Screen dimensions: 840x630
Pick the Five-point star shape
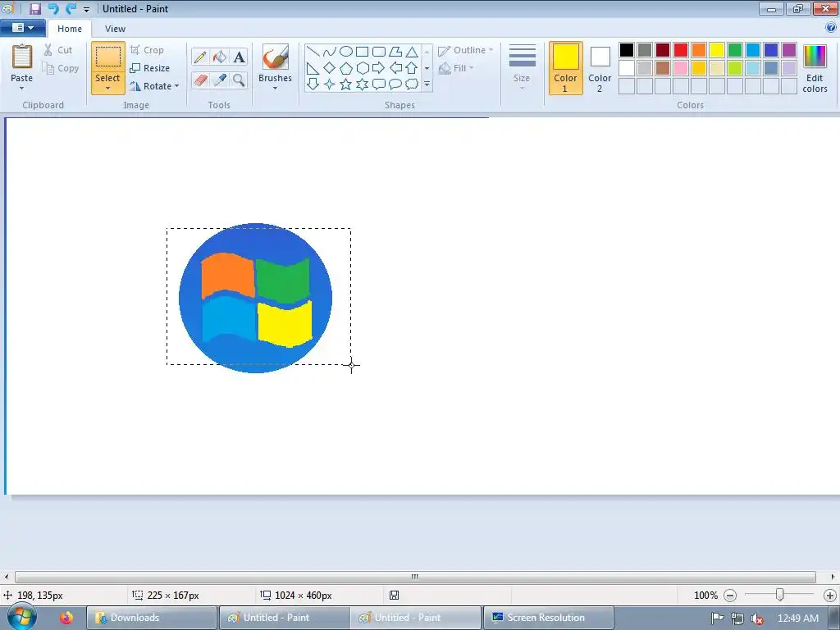346,84
